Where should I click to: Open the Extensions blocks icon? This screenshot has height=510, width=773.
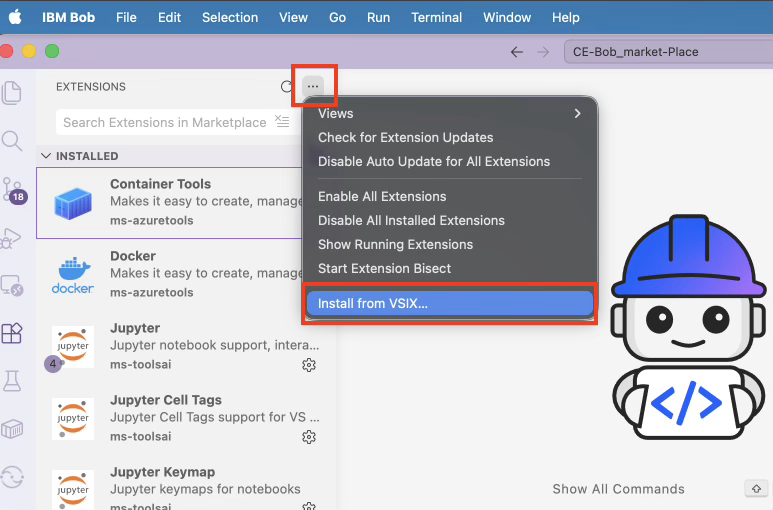(12, 333)
